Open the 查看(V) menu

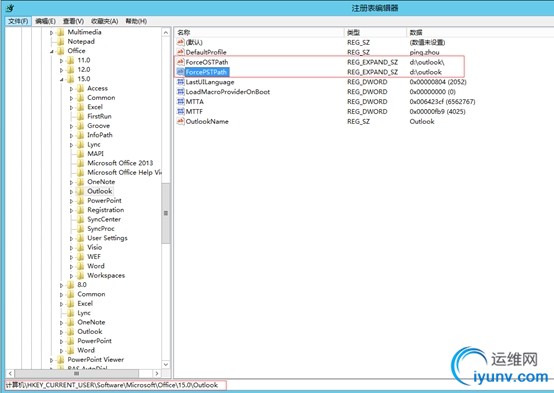tap(73, 21)
